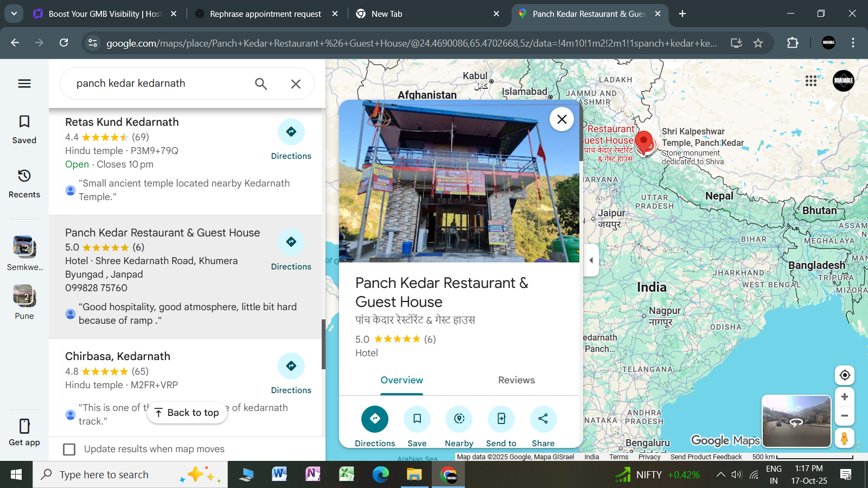Click the install app icon in address bar
Viewport: 868px width, 488px height.
pos(736,43)
